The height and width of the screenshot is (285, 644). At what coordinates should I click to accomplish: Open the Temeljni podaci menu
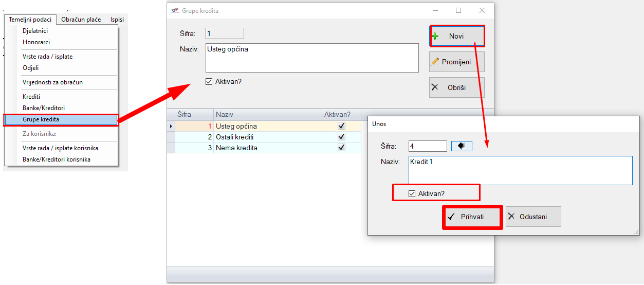[30, 20]
